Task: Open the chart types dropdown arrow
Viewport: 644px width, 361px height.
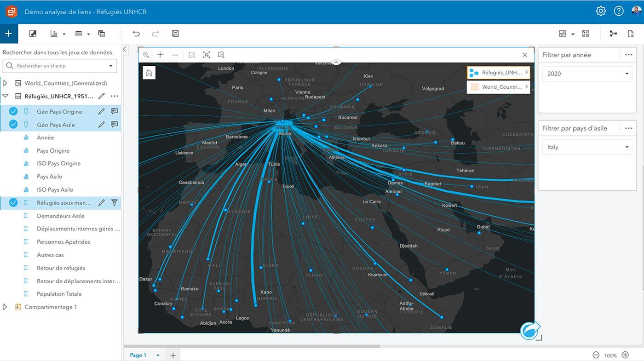Action: point(64,34)
